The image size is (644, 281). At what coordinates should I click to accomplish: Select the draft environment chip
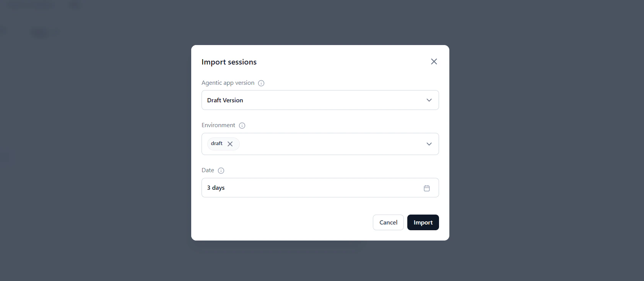[216, 144]
